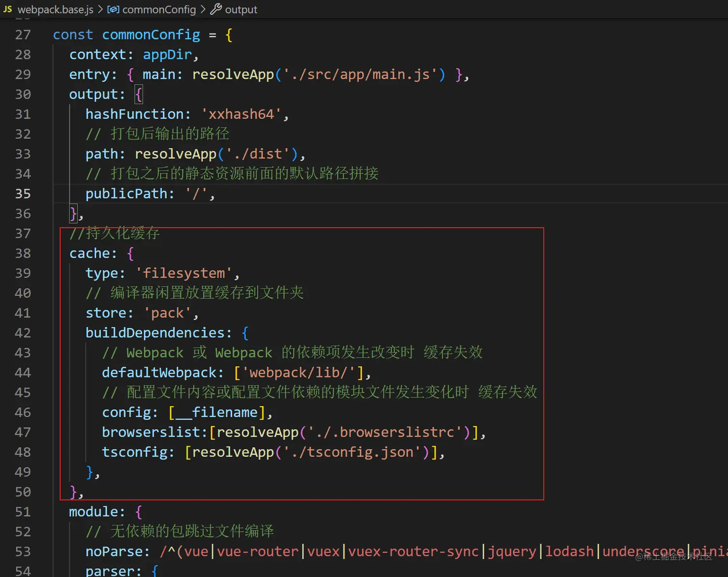Click the 'publicPath' property key

coord(126,193)
